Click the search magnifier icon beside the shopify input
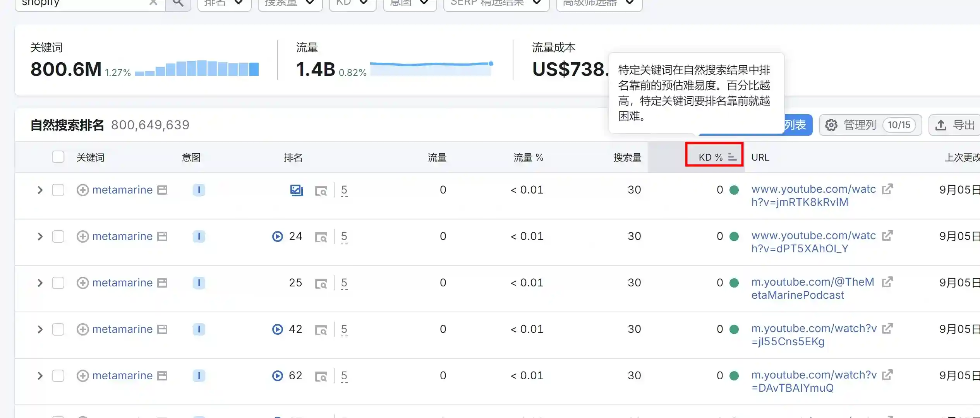 (x=178, y=3)
